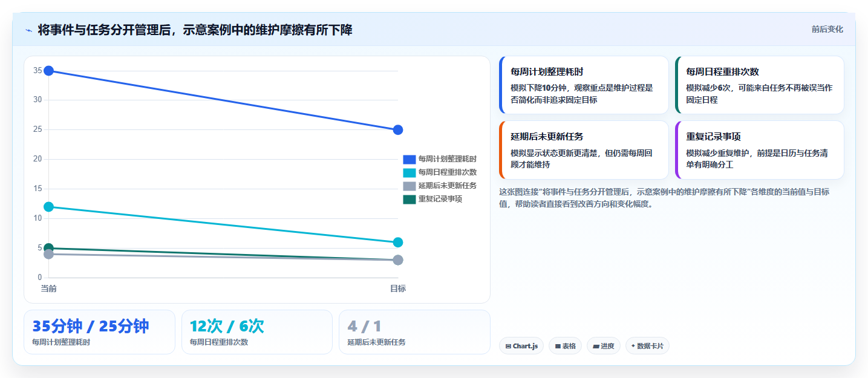Click the icon in the 表格 tag

[558, 347]
